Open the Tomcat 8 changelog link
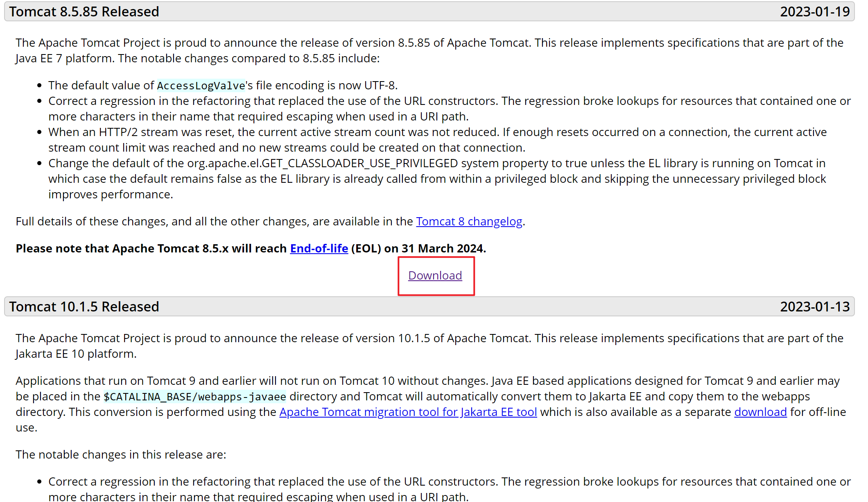The height and width of the screenshot is (502, 868). click(x=469, y=221)
